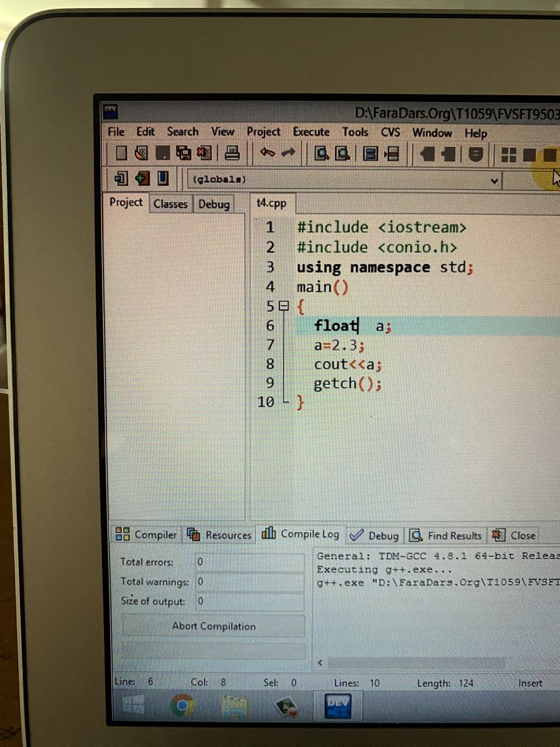Click the Save All toolbar icon
Image resolution: width=560 pixels, height=747 pixels.
click(183, 153)
